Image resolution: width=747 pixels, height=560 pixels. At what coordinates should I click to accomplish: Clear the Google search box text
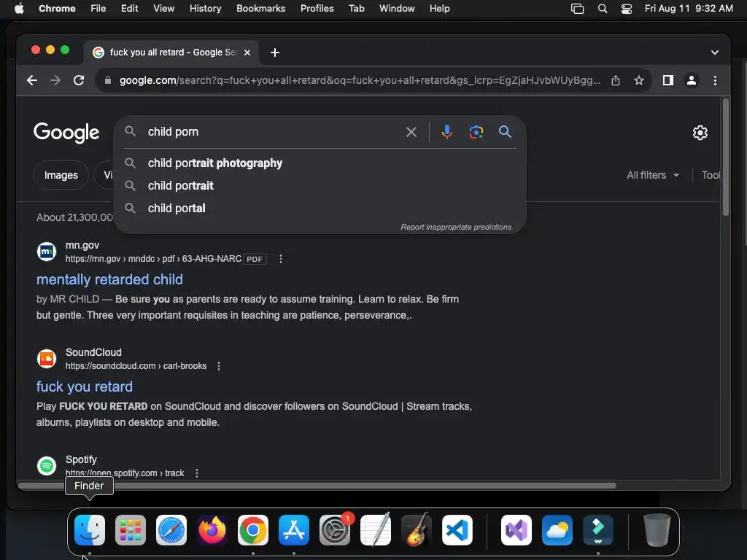point(411,132)
